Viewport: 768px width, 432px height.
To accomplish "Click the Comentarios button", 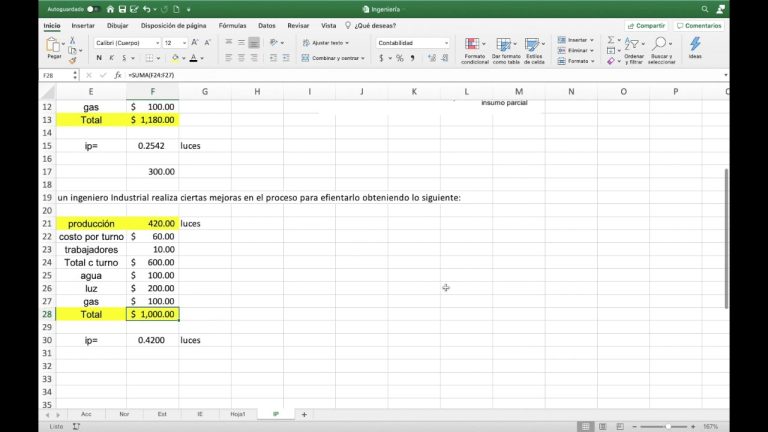I will (x=700, y=26).
